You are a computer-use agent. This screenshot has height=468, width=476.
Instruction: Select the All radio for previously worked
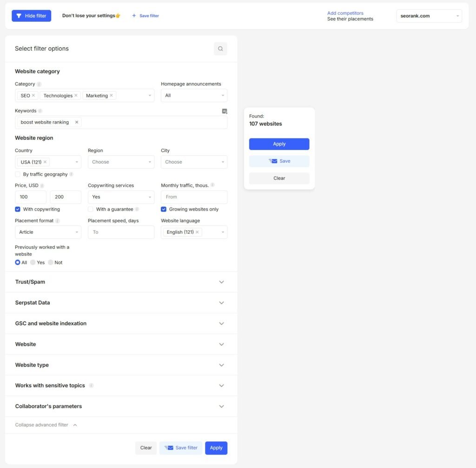pyautogui.click(x=18, y=263)
